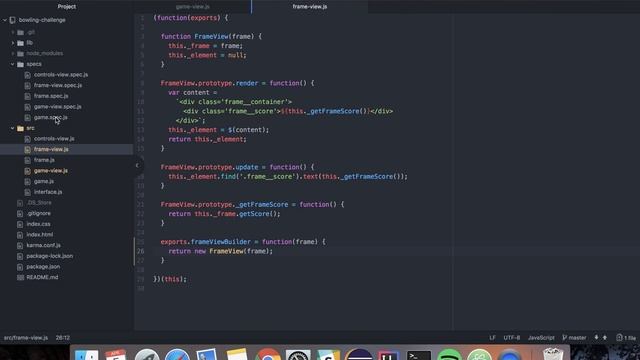This screenshot has height=360, width=640.
Task: Open the Git panel via 1 file
Action: point(626,338)
